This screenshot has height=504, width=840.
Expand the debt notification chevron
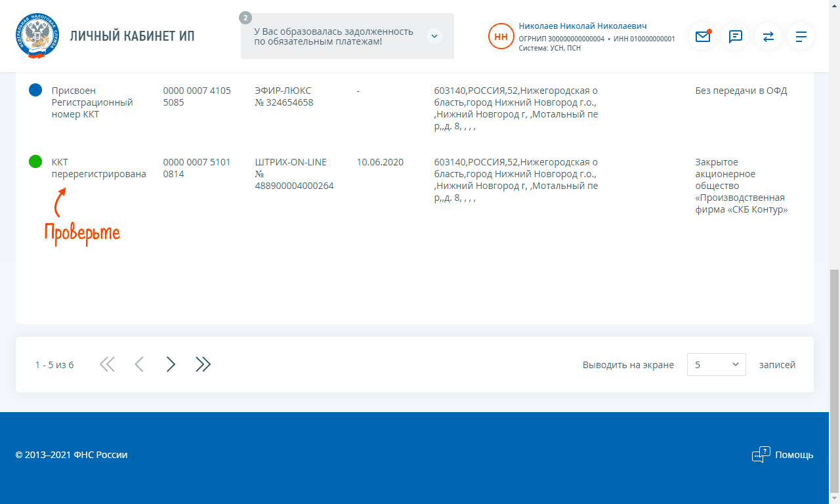pos(434,36)
